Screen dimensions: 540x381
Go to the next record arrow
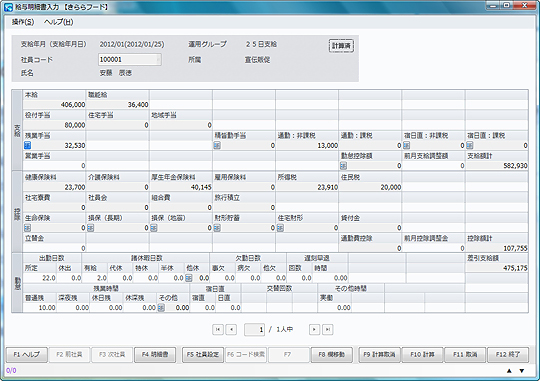(314, 330)
